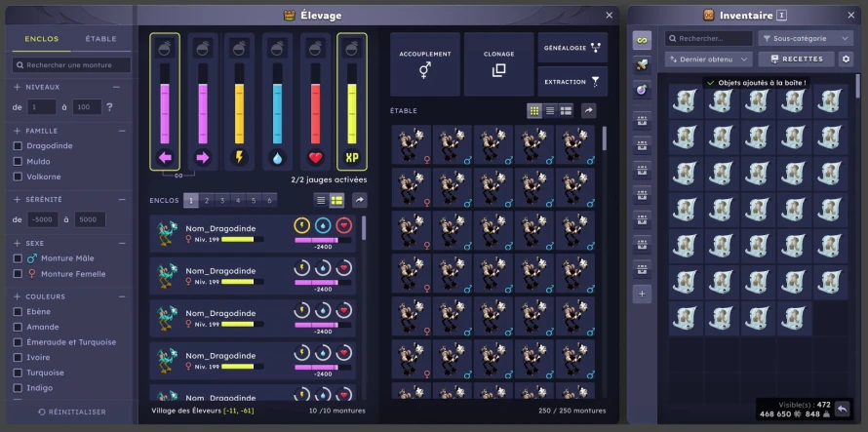Image resolution: width=868 pixels, height=432 pixels.
Task: Activate the blue water drop gauge icon
Action: point(277,158)
